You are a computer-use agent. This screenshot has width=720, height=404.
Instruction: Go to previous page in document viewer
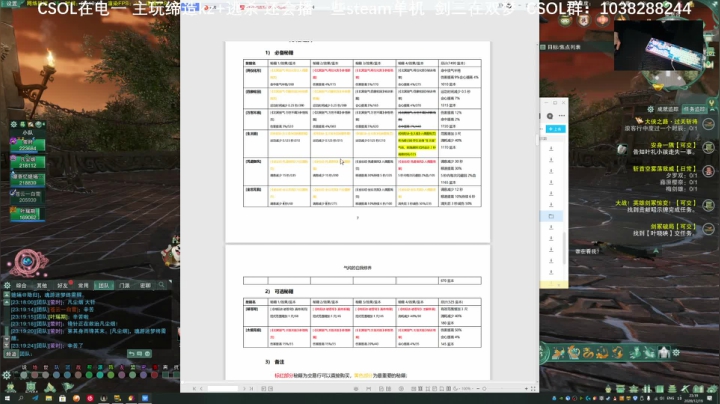[x=201, y=389]
